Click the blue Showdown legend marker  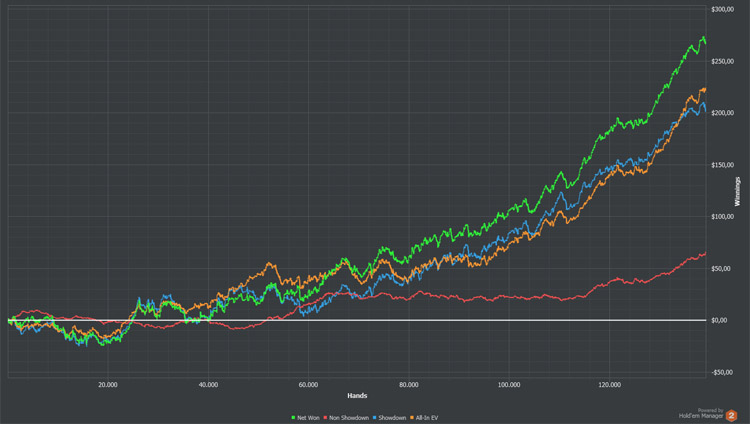click(x=370, y=415)
